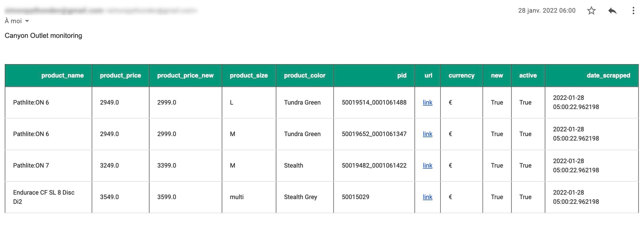Open the link for Pathlite:ON 6 size L
Viewport: 644px width, 228px height.
427,102
